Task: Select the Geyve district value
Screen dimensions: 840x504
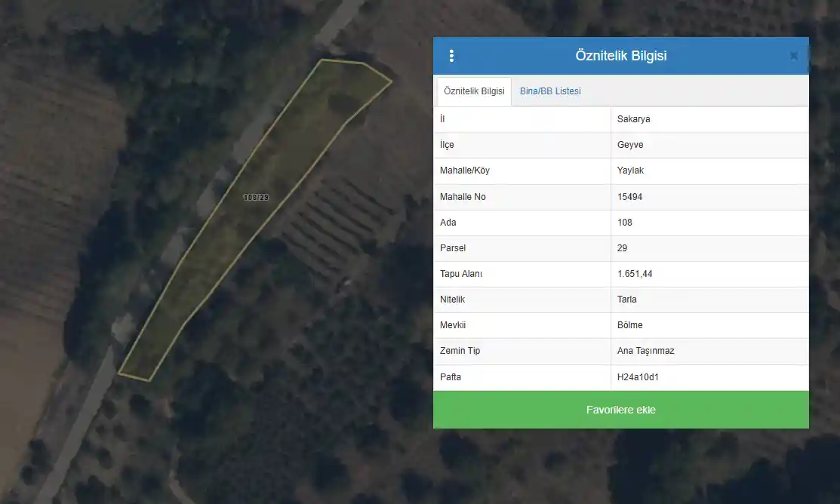Action: pos(630,145)
